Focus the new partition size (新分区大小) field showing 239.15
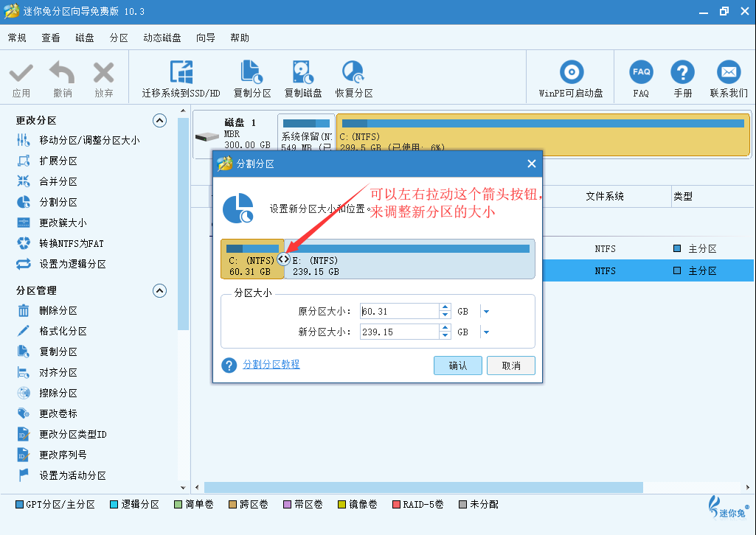The width and height of the screenshot is (756, 535). 399,332
